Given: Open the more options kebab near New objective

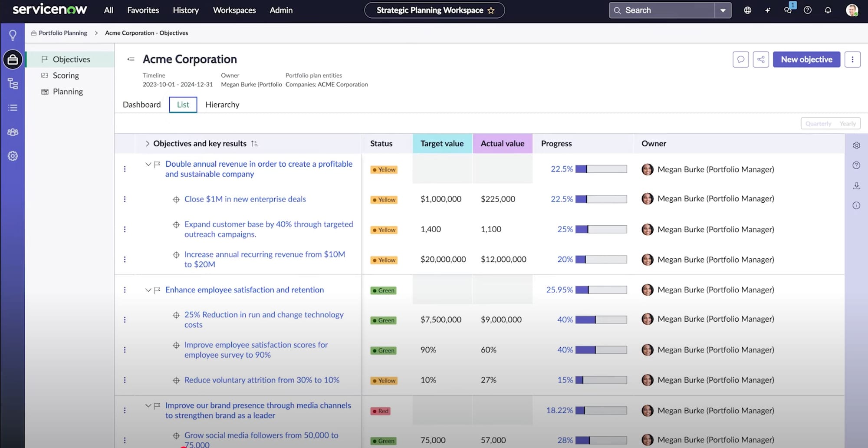Looking at the screenshot, I should [x=852, y=59].
